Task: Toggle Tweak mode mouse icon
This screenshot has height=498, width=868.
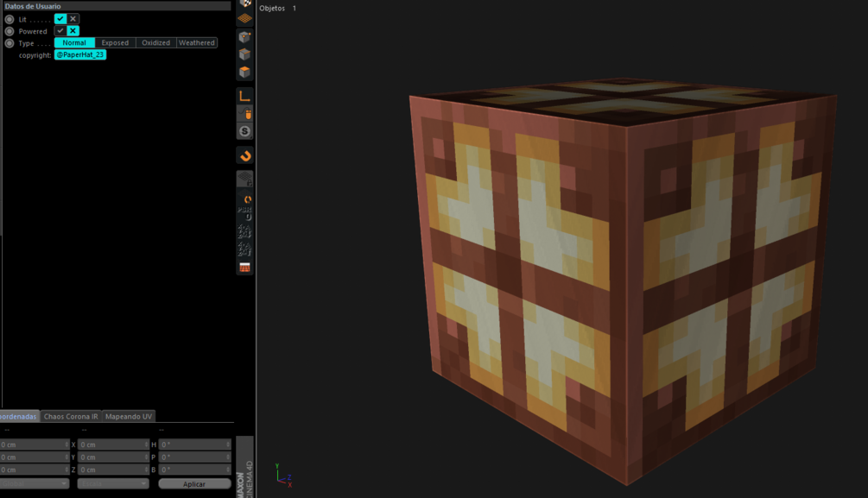Action: coord(244,113)
